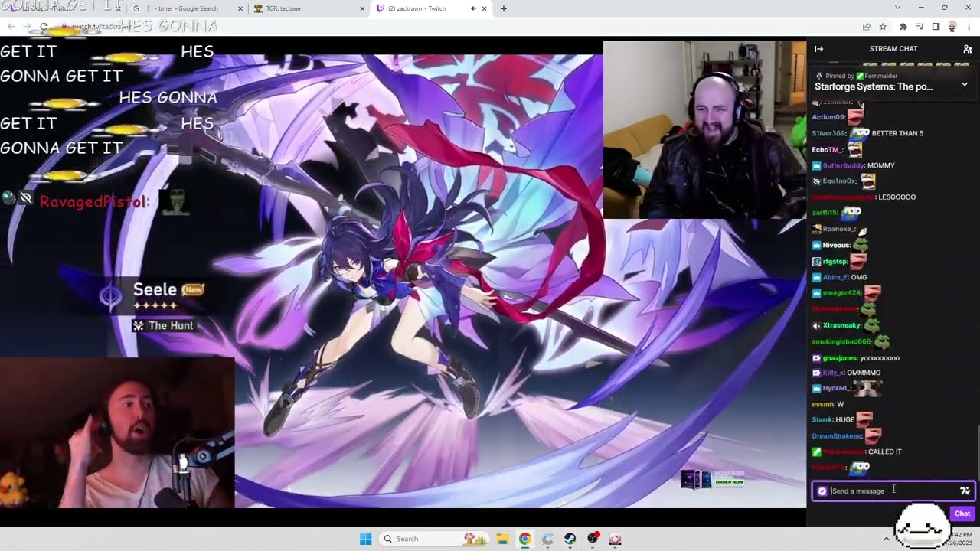Launch Steam from the taskbar

click(x=570, y=539)
